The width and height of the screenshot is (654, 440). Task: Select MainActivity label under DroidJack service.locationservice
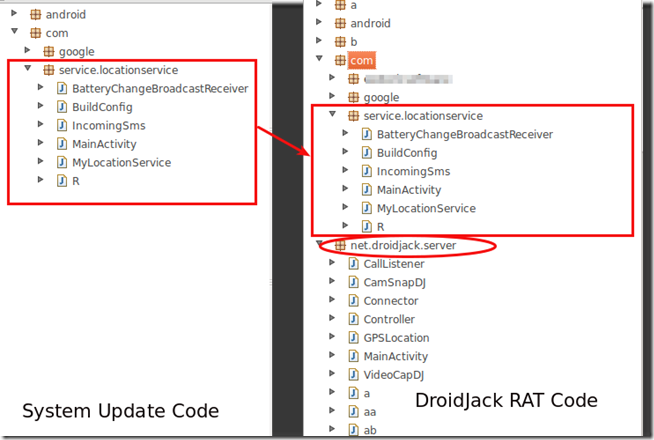(x=409, y=190)
